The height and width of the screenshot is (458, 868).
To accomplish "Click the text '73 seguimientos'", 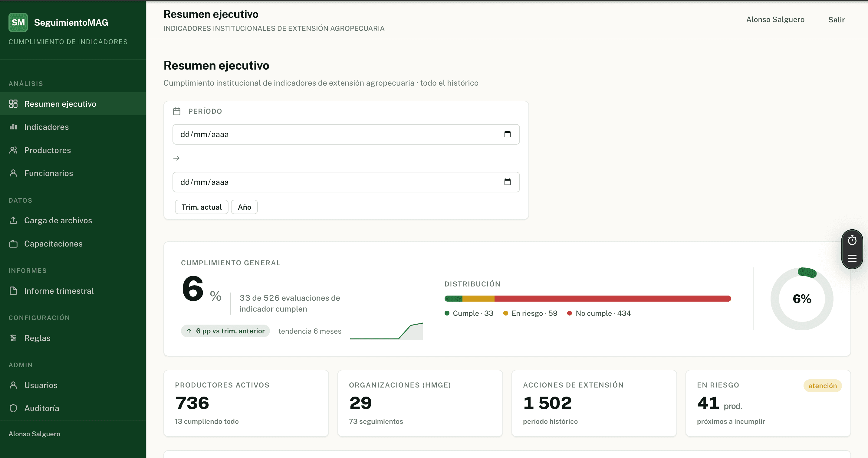I will click(376, 421).
